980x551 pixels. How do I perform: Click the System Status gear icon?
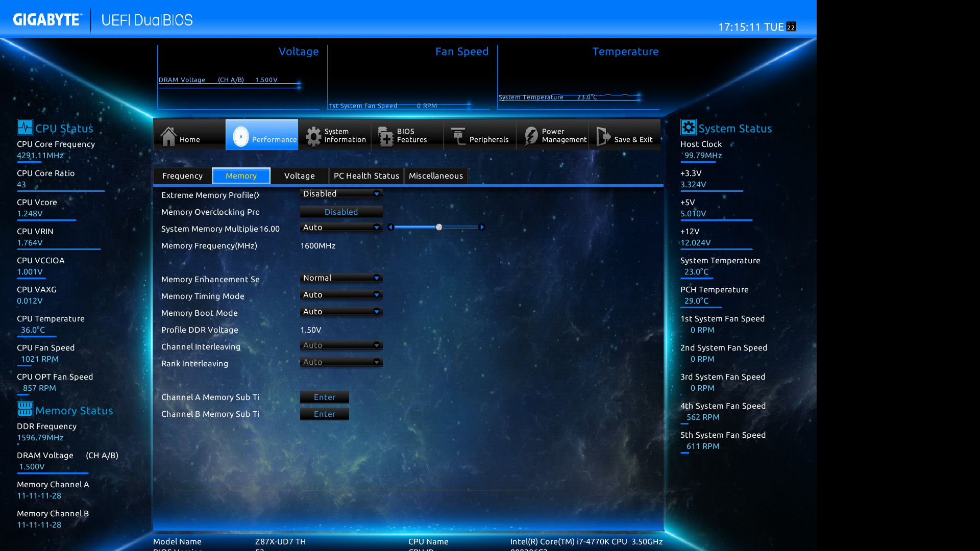[688, 127]
